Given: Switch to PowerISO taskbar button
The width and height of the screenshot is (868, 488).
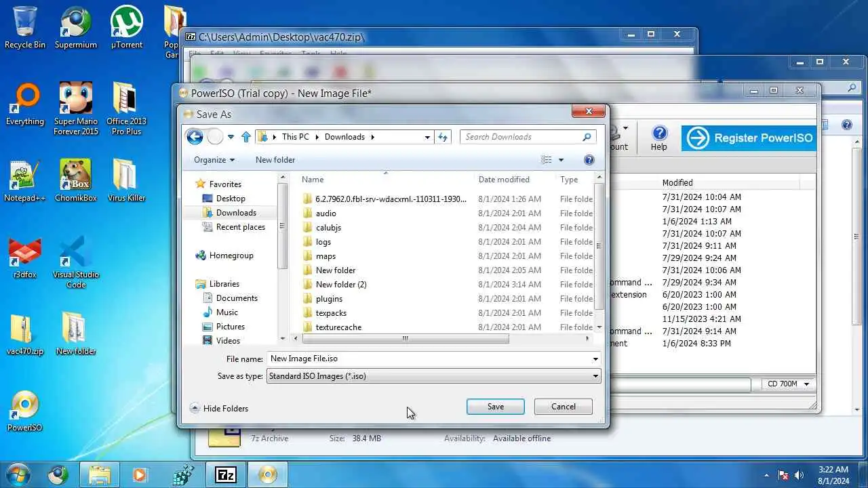Looking at the screenshot, I should pyautogui.click(x=268, y=474).
